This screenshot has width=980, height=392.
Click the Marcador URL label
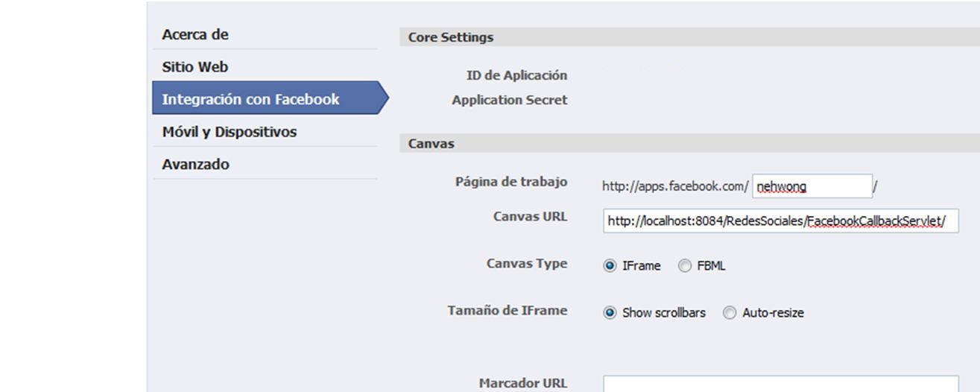pos(522,383)
